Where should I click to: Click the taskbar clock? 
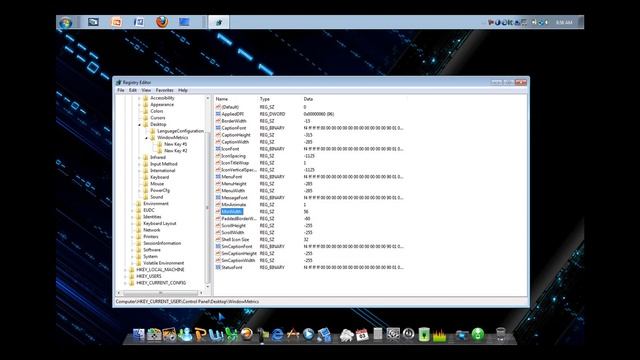tap(564, 22)
